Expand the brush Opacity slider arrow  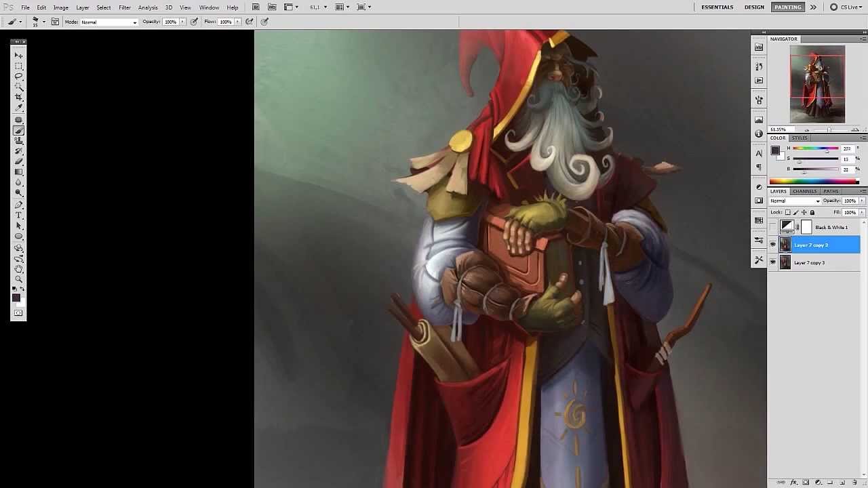pos(182,22)
